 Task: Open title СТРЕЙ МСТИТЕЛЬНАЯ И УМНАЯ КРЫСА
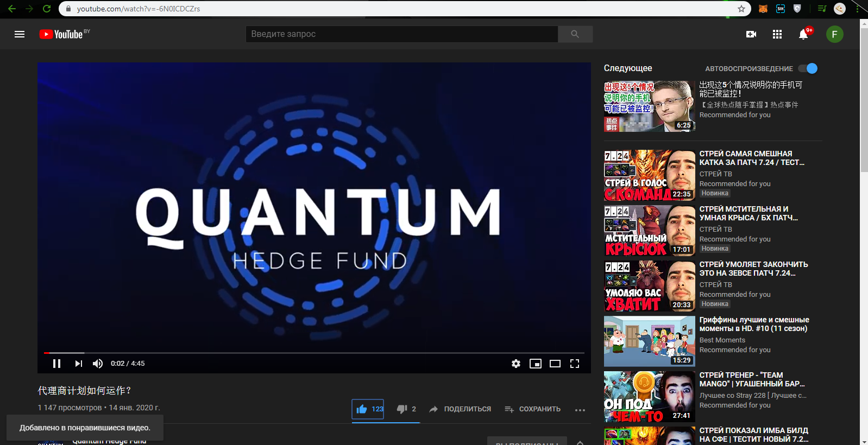pyautogui.click(x=749, y=213)
